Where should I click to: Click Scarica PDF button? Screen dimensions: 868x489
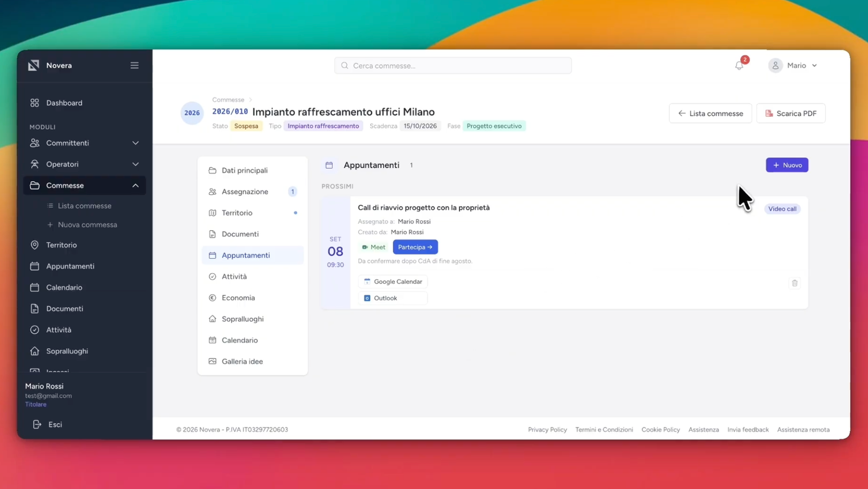click(x=790, y=114)
